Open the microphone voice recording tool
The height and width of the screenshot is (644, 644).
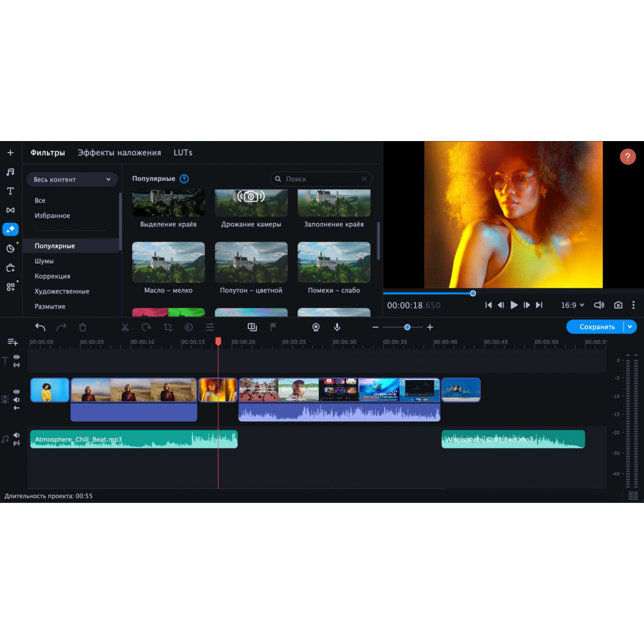337,327
